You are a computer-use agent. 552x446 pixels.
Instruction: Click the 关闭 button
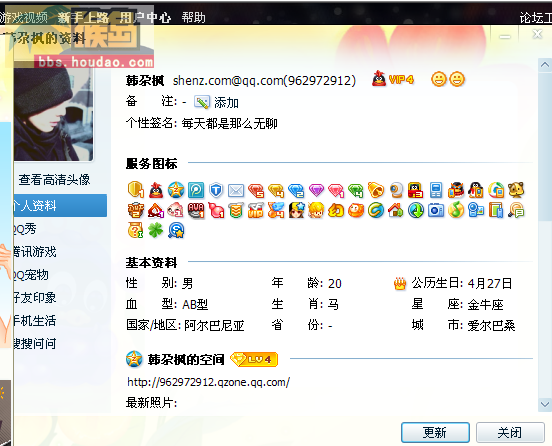pos(510,432)
